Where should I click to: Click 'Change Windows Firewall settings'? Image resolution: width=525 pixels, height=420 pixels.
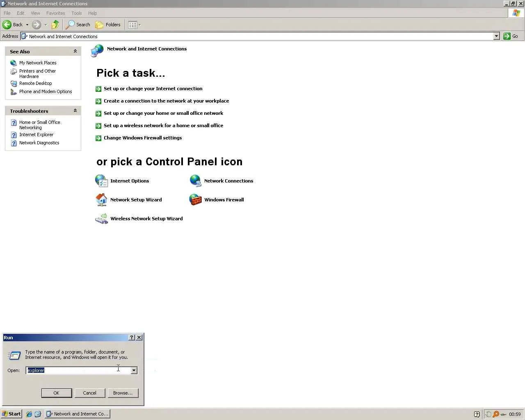coord(143,138)
